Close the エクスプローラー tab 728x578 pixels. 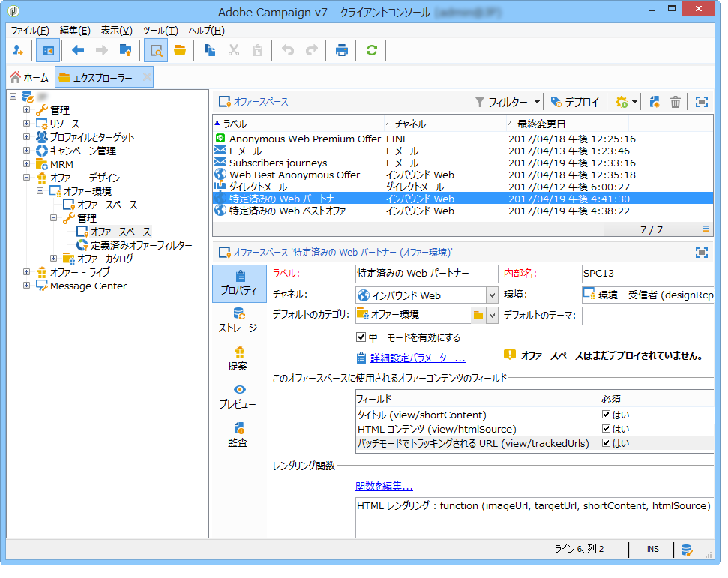[147, 77]
